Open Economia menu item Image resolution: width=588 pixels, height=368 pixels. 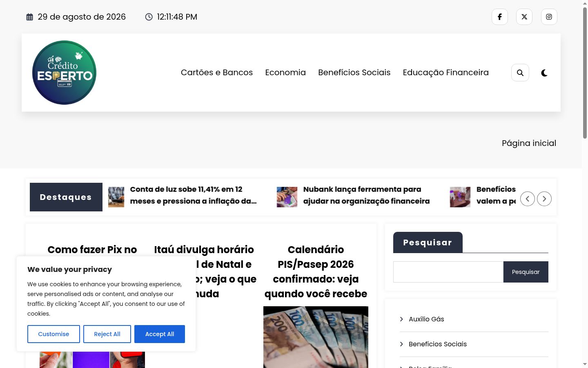(x=285, y=72)
